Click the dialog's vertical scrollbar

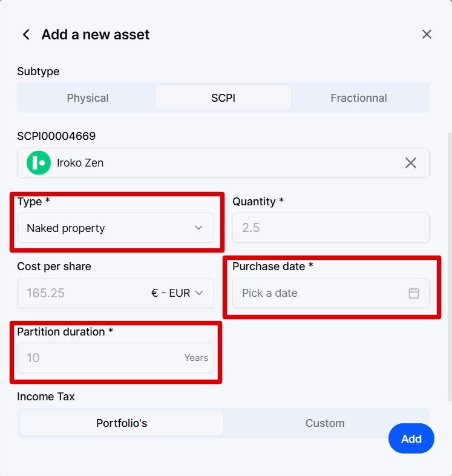click(x=450, y=267)
